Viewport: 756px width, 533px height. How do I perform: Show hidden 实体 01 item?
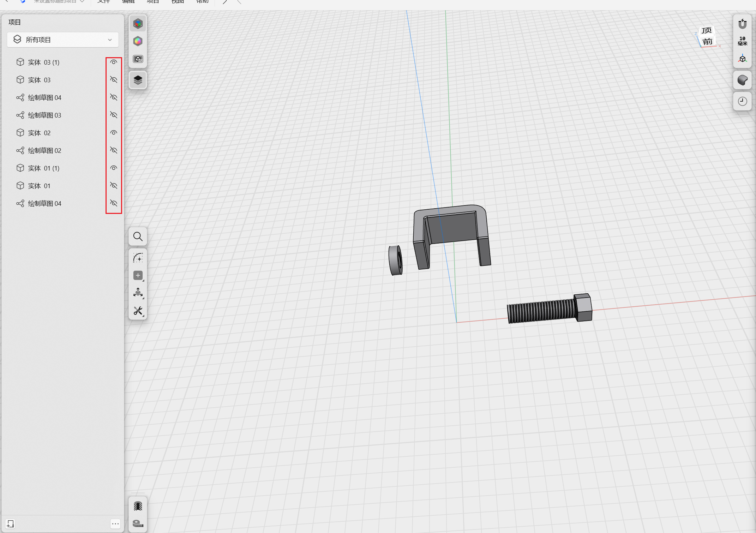113,186
